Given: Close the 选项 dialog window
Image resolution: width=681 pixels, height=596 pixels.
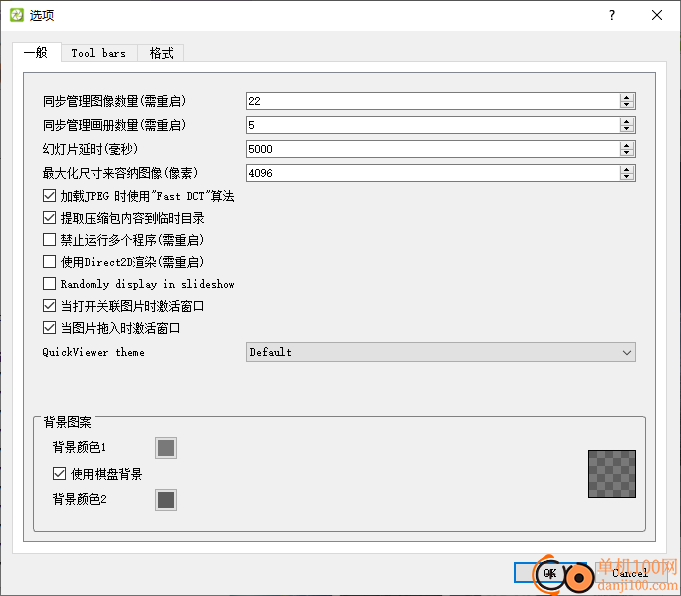Looking at the screenshot, I should click(x=657, y=15).
